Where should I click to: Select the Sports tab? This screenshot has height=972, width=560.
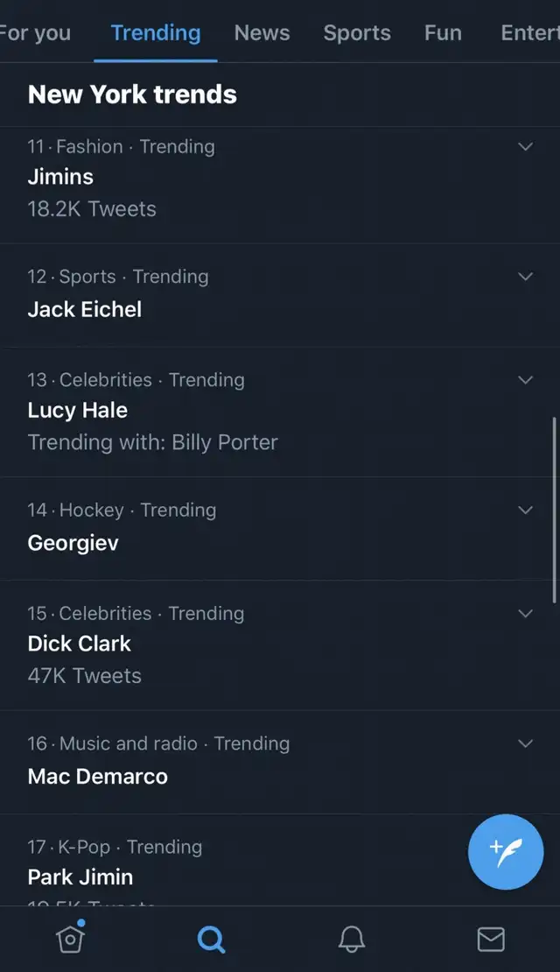356,32
